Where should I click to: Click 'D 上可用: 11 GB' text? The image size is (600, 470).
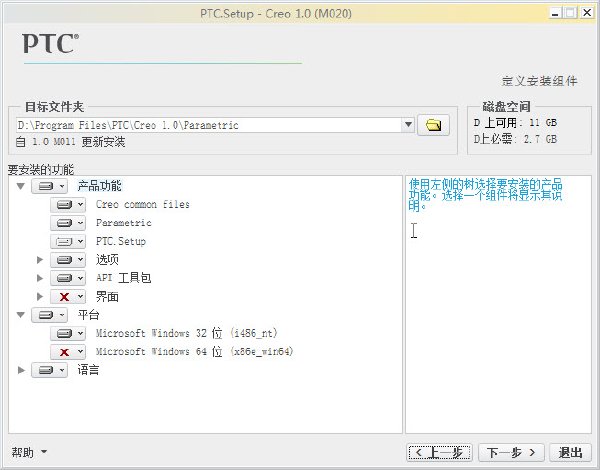point(515,122)
